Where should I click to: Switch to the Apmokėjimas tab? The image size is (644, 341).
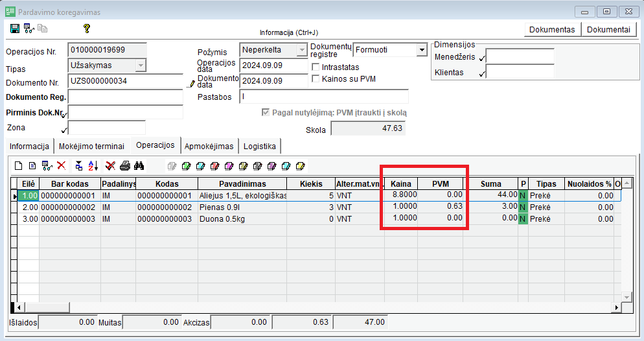click(x=209, y=146)
